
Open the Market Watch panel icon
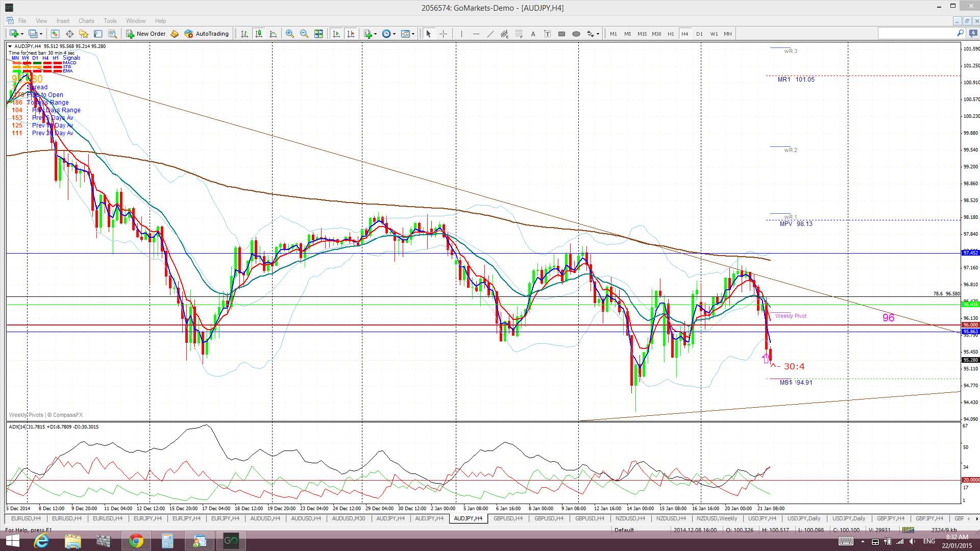tap(55, 34)
